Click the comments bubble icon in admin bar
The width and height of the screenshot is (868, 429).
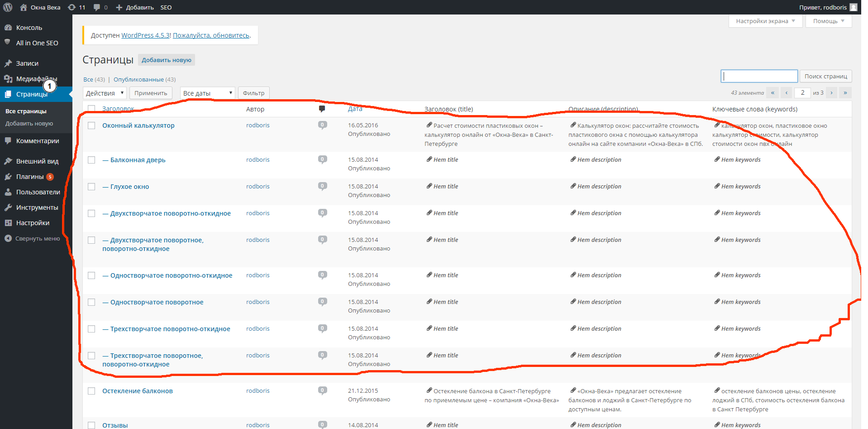(x=97, y=7)
